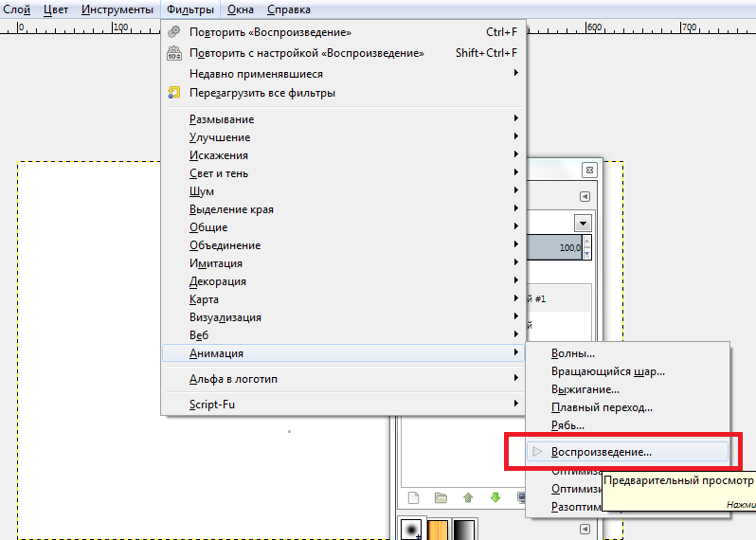The width and height of the screenshot is (756, 540).
Task: Open the Имитация submenu
Action: pos(343,263)
